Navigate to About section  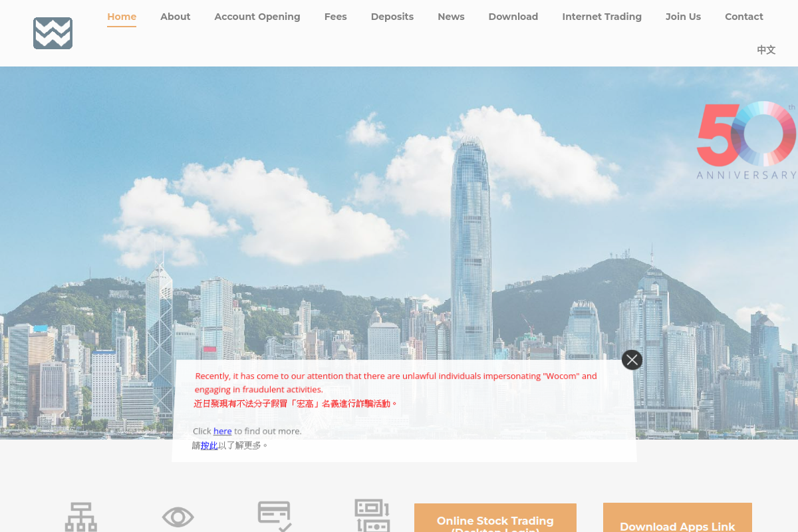pyautogui.click(x=175, y=17)
